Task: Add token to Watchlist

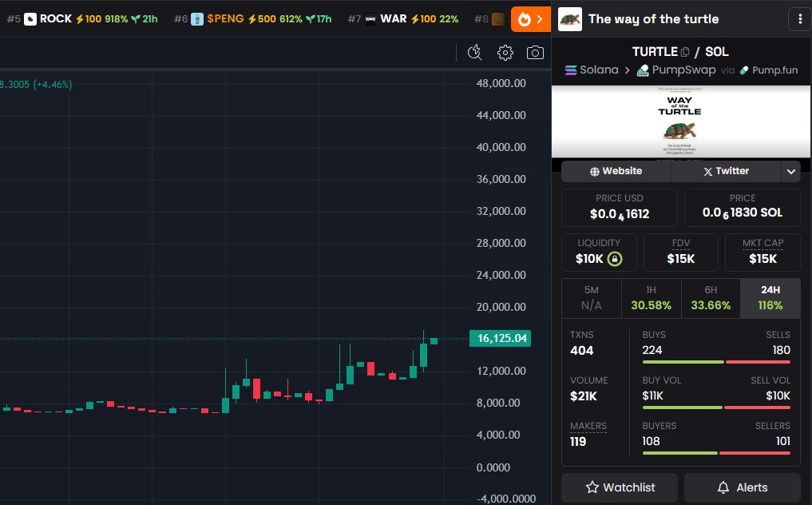Action: tap(620, 487)
